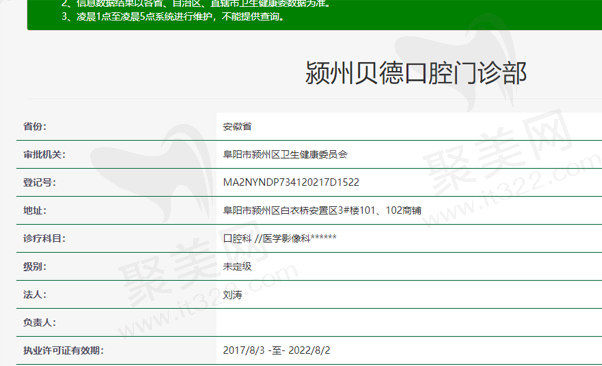Click the 执业许可证有效期 label
Viewport: 602px width, 366px height.
tap(63, 351)
